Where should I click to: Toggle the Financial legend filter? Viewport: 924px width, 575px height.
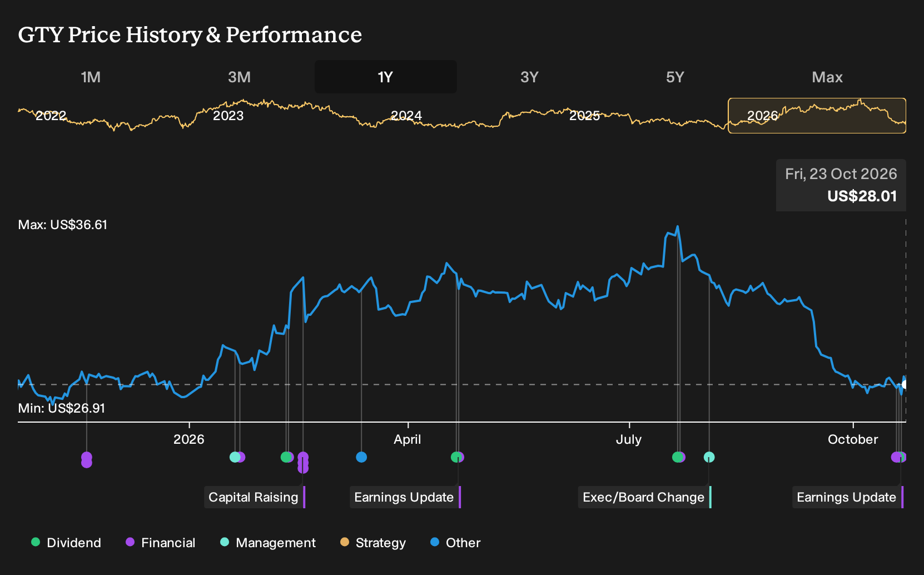[161, 543]
